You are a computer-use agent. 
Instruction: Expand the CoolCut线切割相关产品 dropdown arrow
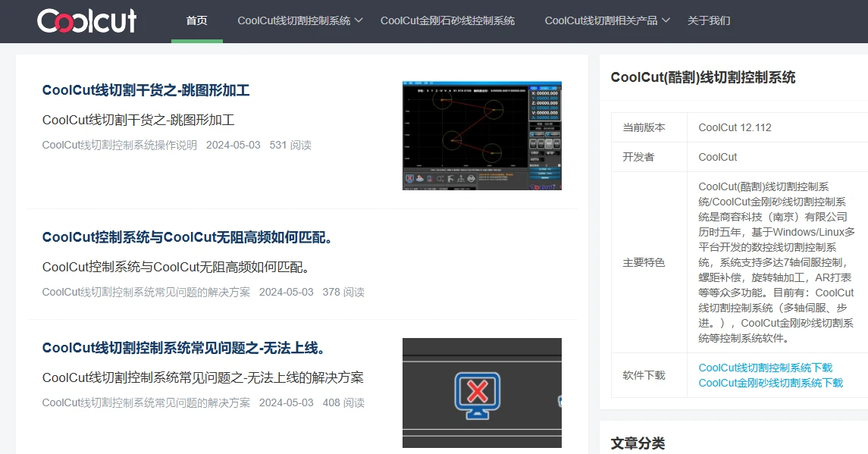tap(666, 20)
